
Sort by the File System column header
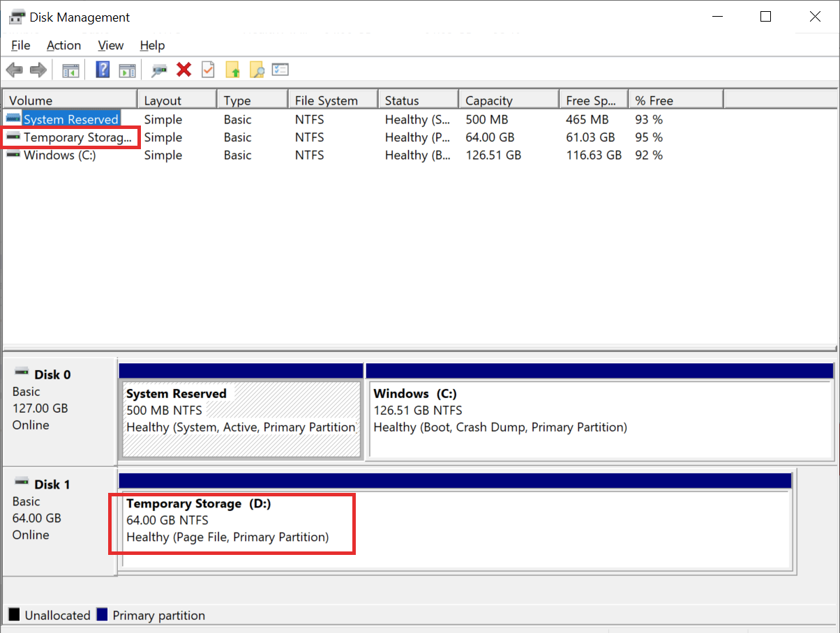click(x=333, y=100)
